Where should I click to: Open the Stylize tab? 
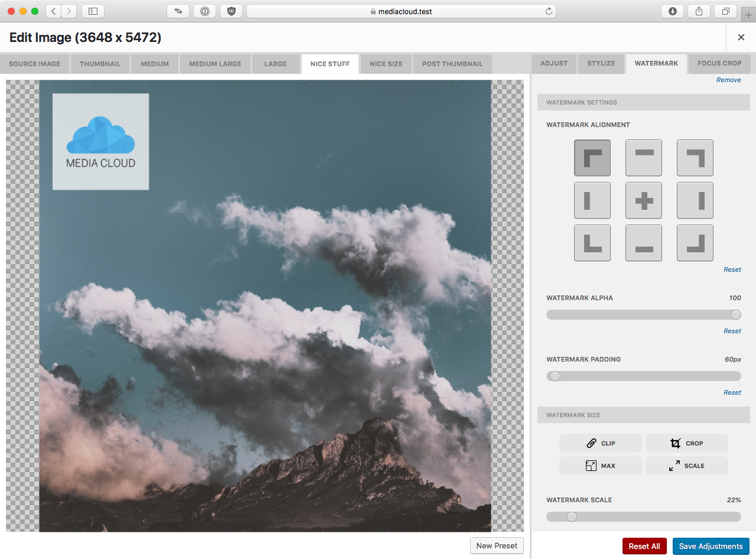click(x=601, y=63)
